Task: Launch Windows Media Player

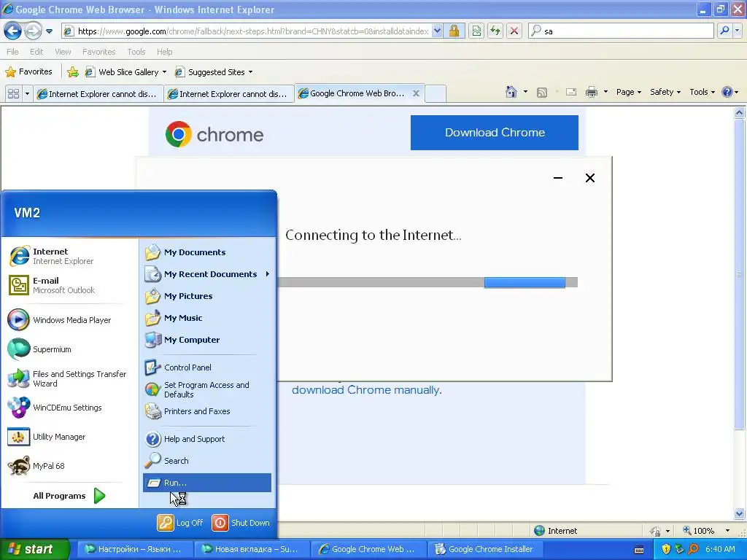Action: click(x=69, y=320)
